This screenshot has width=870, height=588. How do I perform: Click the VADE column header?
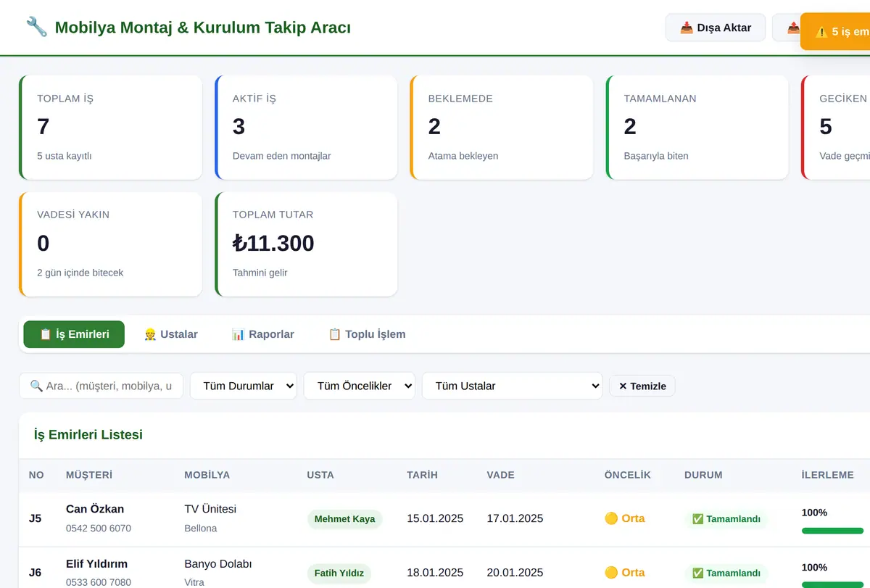(x=501, y=476)
